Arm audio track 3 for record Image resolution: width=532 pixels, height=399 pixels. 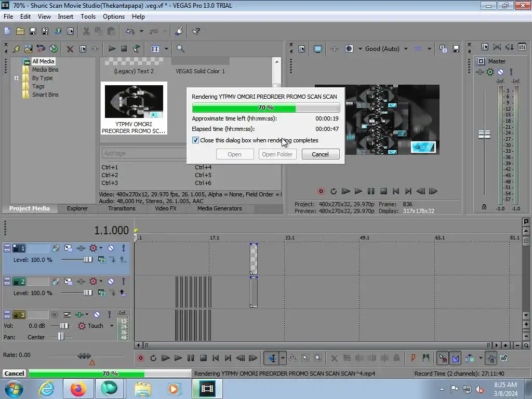point(54,315)
